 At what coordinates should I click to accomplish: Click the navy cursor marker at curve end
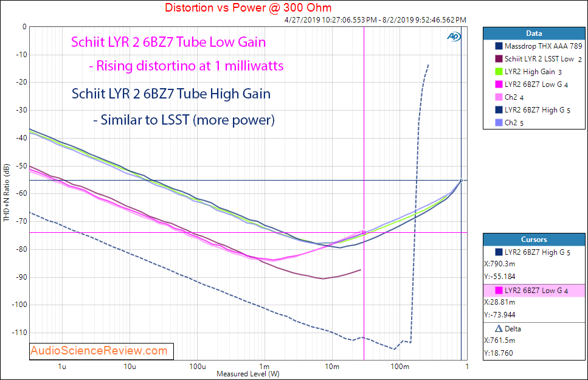[x=462, y=181]
